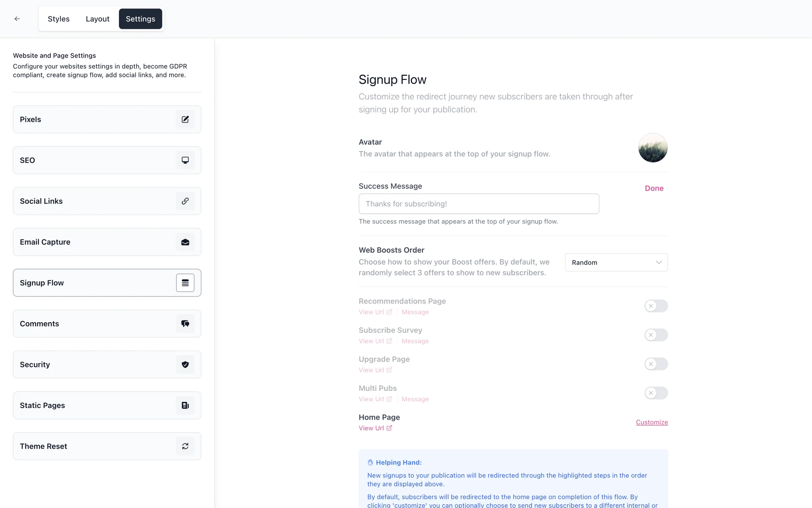Click the back arrow icon

pyautogui.click(x=17, y=19)
